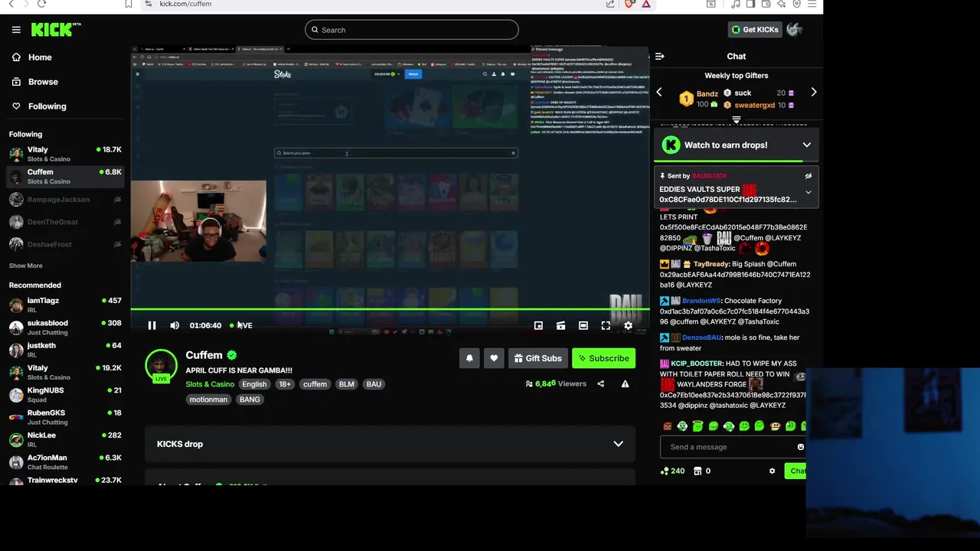
Task: Seek on the video progress bar
Action: [390, 310]
